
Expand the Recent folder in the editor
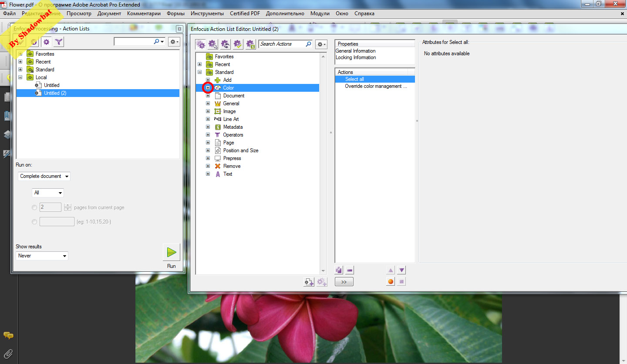(199, 64)
